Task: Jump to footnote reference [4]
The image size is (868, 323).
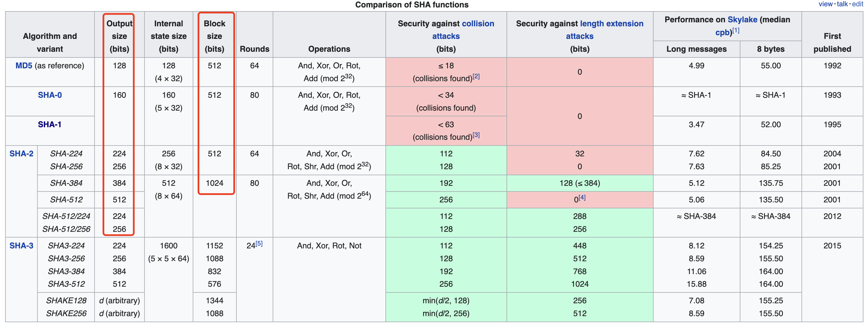Action: pyautogui.click(x=582, y=198)
